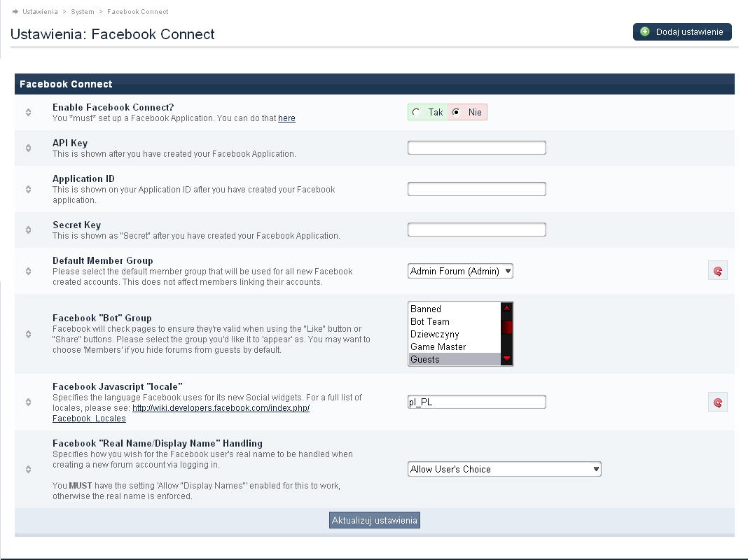Expand the "Allow User's Choice" dropdown
This screenshot has width=748, height=560.
click(504, 469)
